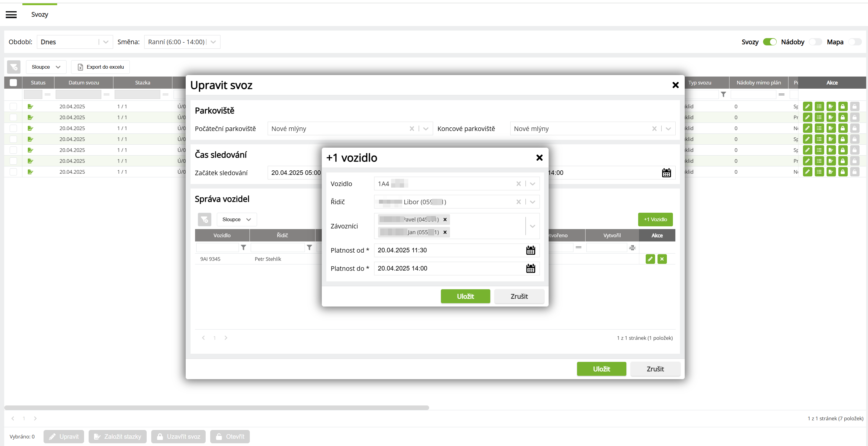The height and width of the screenshot is (446, 868).
Task: Delete vehicle row 9AI 9345
Action: [x=662, y=259]
